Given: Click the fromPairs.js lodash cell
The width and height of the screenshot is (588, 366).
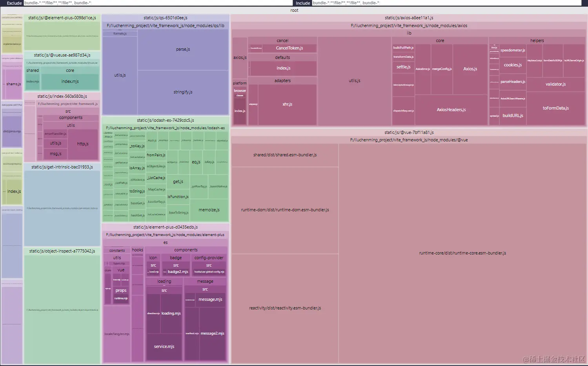Looking at the screenshot, I should (x=156, y=155).
